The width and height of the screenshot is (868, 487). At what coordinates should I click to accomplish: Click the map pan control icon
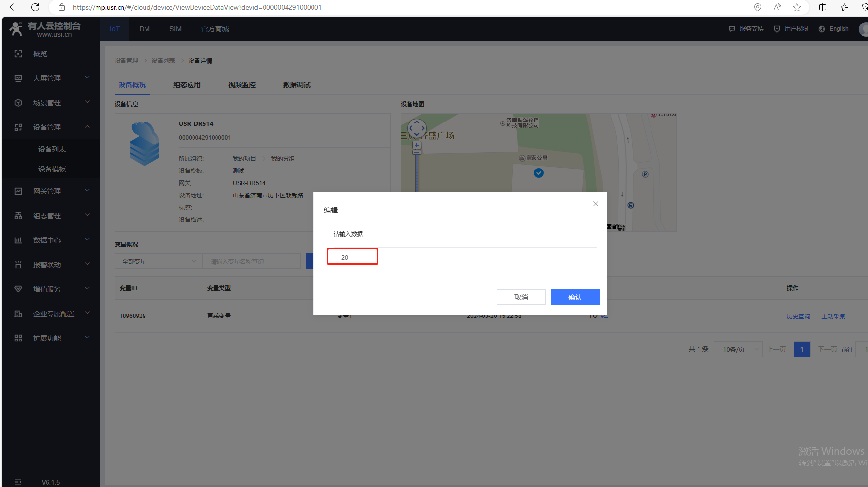tap(417, 128)
